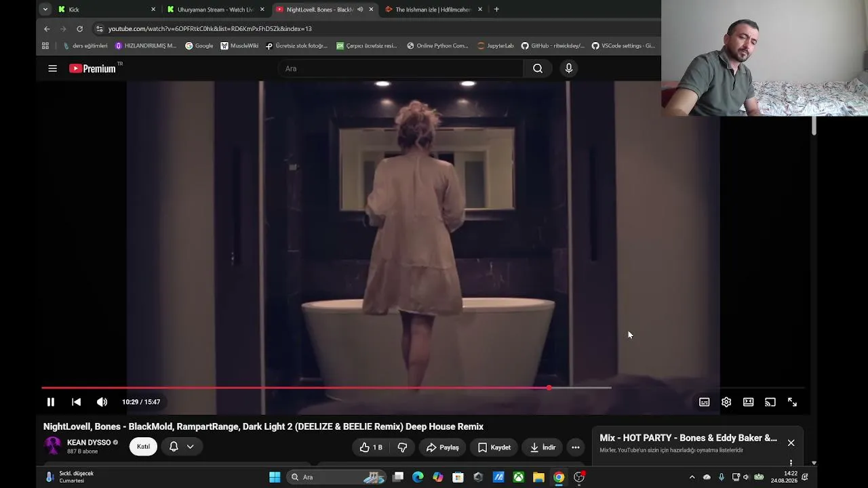
Task: Open the Google bookmark
Action: (199, 46)
